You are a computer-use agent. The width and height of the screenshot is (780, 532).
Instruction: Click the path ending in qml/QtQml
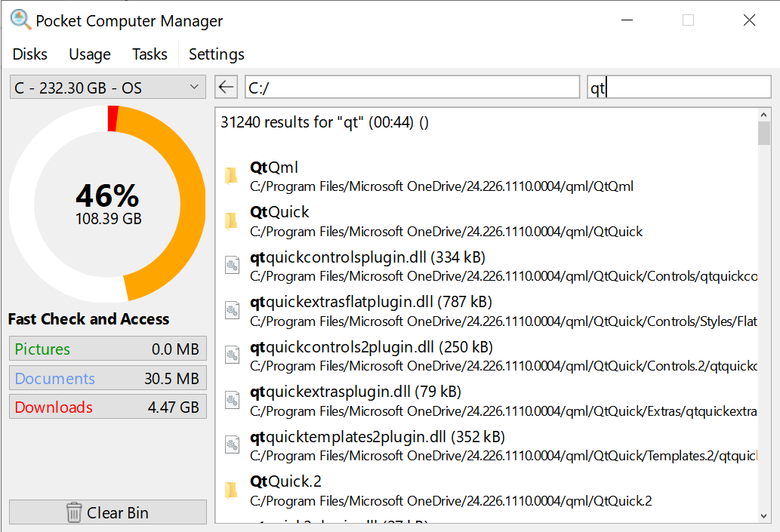tap(441, 186)
